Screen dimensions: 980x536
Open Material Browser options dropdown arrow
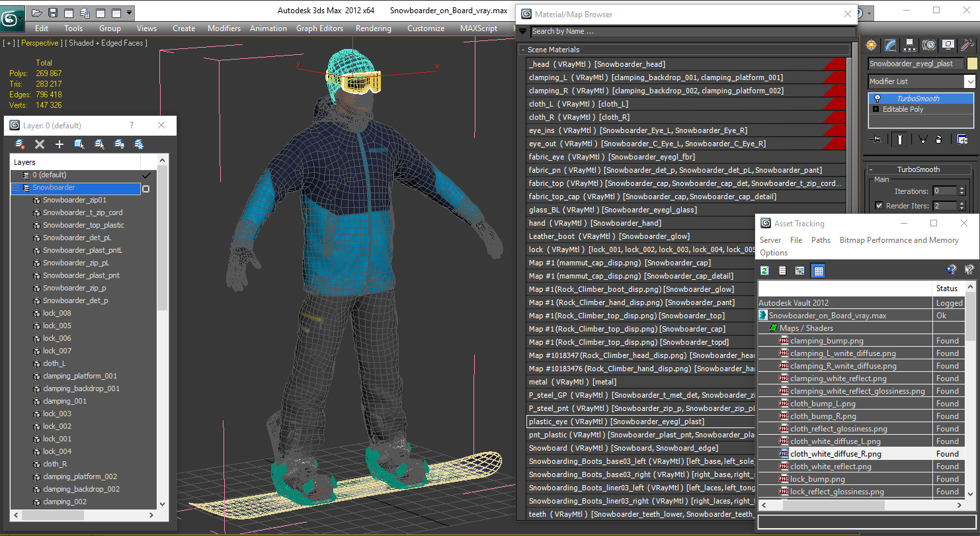[x=523, y=31]
